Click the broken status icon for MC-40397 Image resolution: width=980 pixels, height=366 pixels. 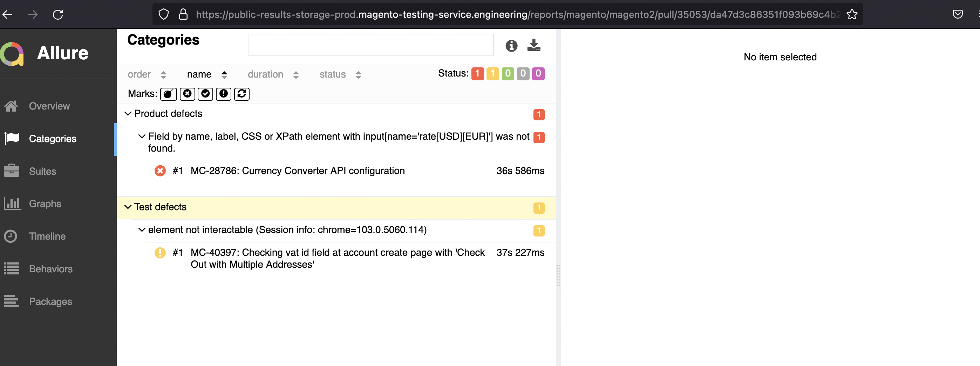click(160, 253)
